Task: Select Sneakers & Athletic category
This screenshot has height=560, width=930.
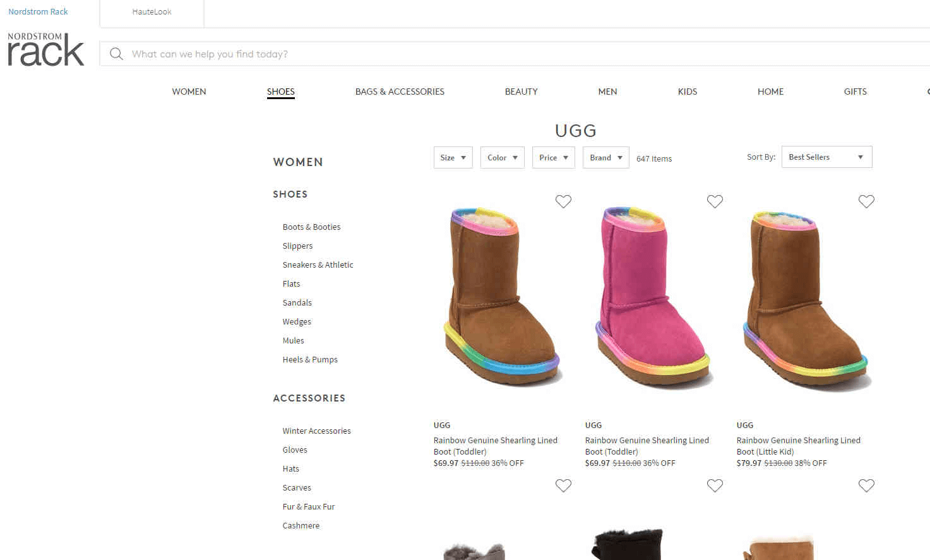Action: click(318, 265)
